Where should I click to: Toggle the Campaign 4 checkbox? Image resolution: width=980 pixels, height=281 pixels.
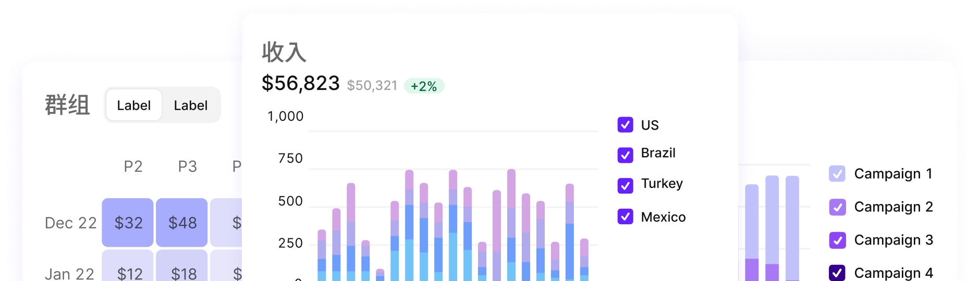pos(837,273)
